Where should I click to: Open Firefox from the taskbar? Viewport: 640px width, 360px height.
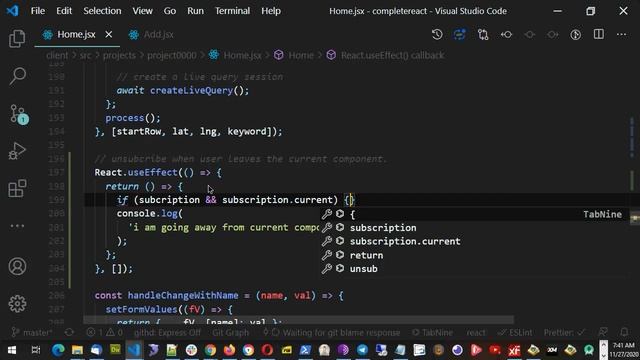point(229,350)
